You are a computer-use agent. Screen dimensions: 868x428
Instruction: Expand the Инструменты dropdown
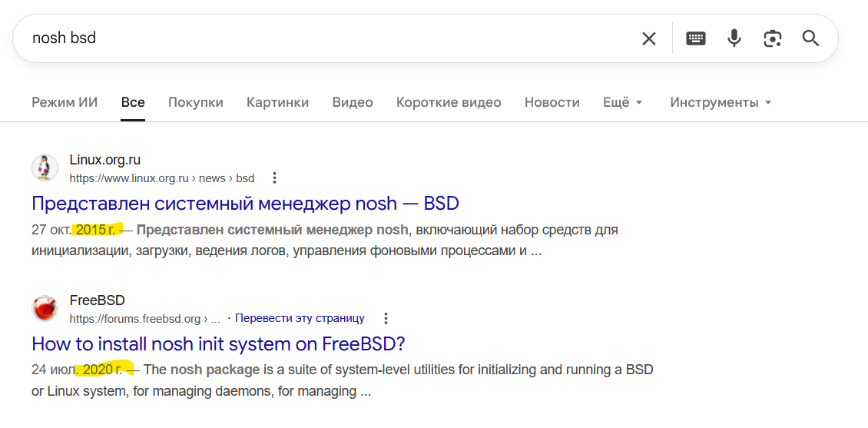coord(721,102)
